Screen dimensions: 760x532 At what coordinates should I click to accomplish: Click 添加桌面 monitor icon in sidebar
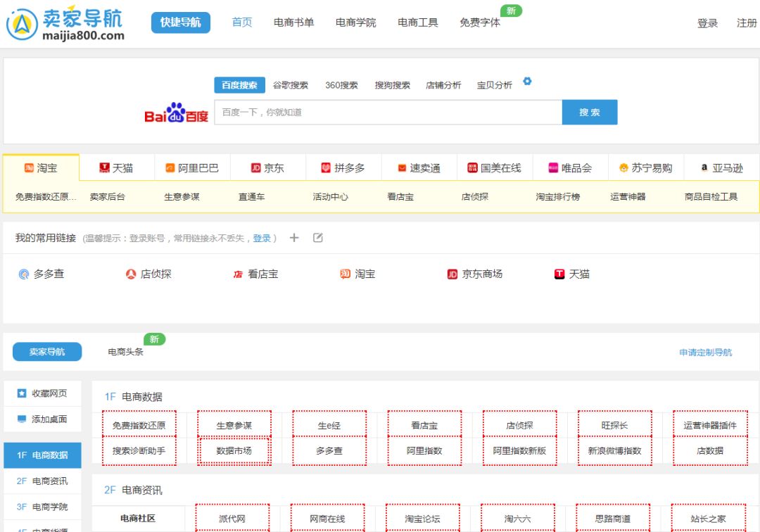[22, 419]
